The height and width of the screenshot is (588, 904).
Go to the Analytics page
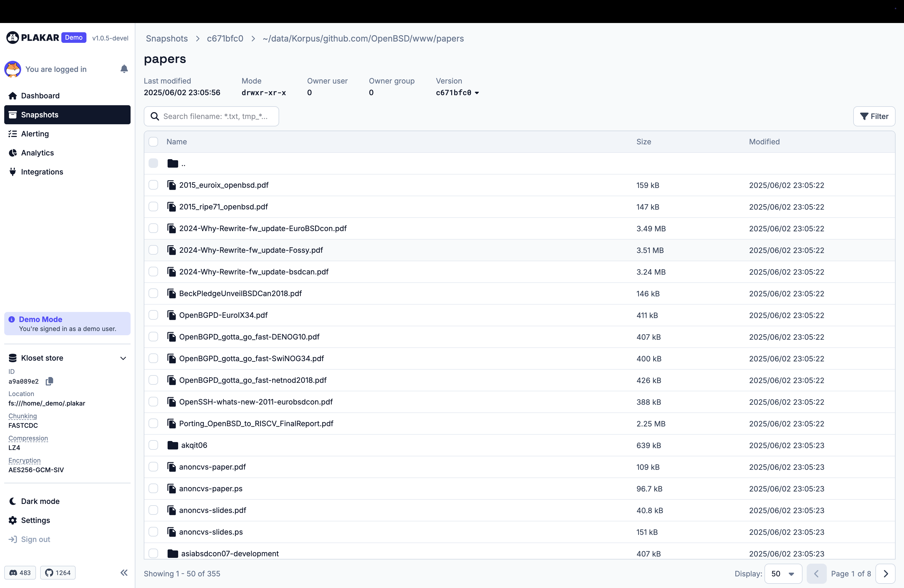pyautogui.click(x=37, y=153)
